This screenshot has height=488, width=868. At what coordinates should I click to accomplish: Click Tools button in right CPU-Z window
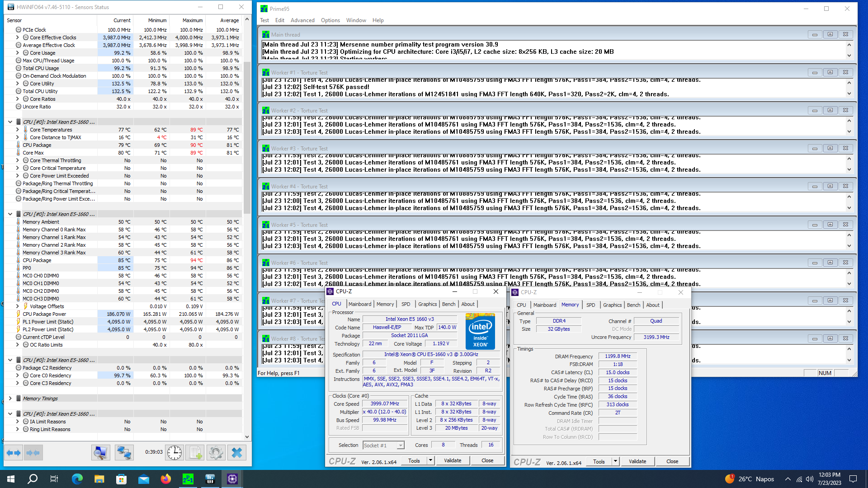tap(599, 461)
